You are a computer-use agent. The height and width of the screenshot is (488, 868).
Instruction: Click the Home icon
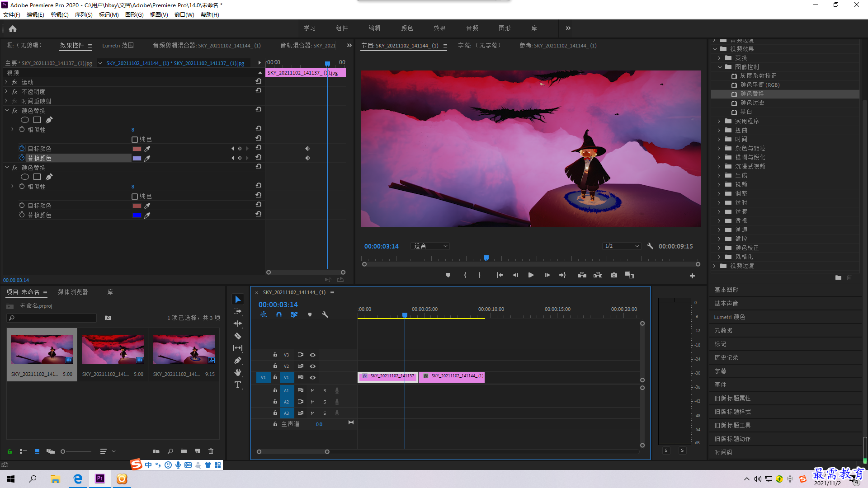(13, 28)
